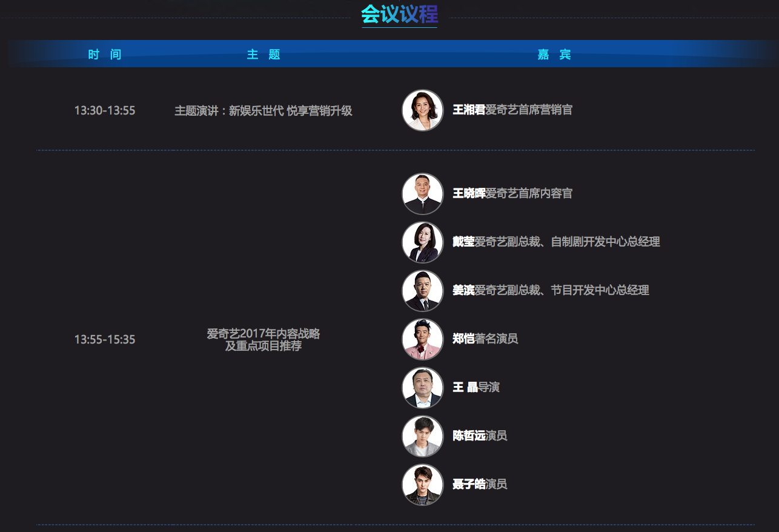Click the 13:30-13:55 time slot
779x532 pixels.
coord(105,111)
